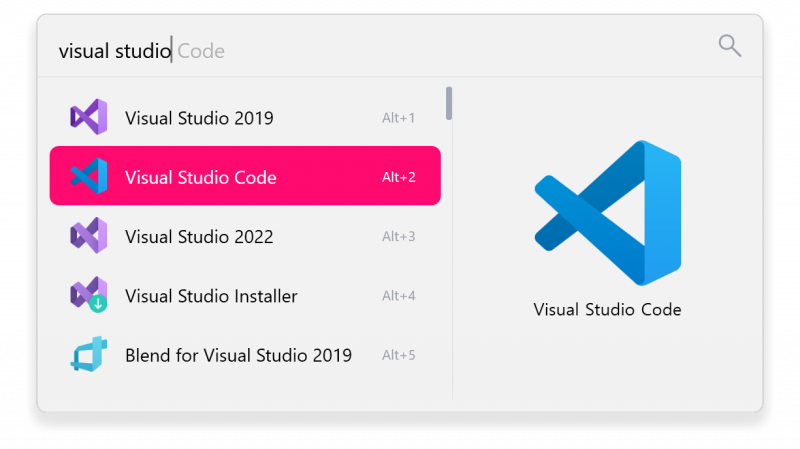800x449 pixels.
Task: Click the Visual Studio Code preview title
Action: (607, 310)
